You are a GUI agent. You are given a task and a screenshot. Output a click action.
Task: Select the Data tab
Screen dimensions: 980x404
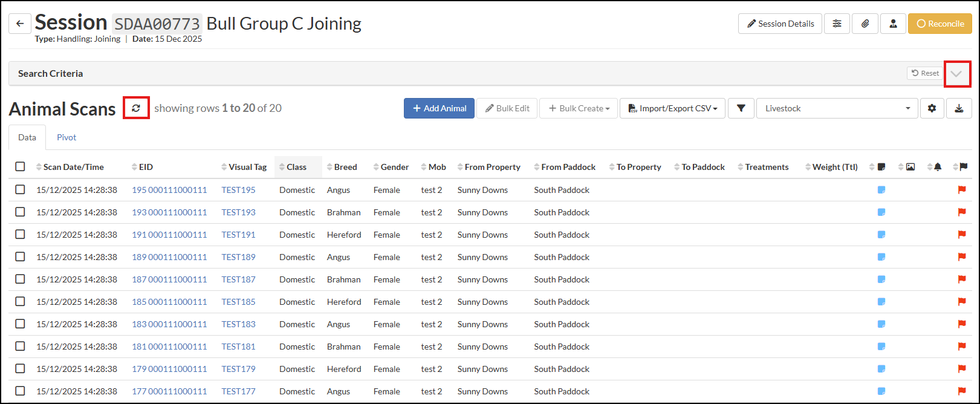(27, 137)
